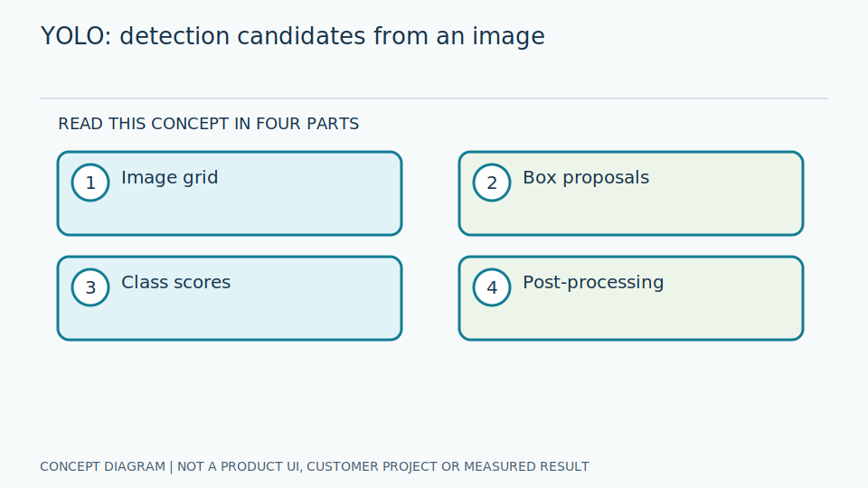Click the 'Post-processing' label text

click(x=593, y=282)
